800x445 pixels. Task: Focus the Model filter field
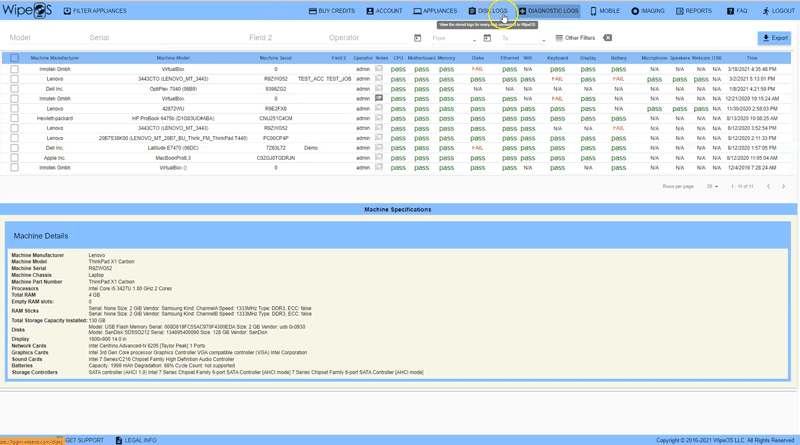[45, 38]
